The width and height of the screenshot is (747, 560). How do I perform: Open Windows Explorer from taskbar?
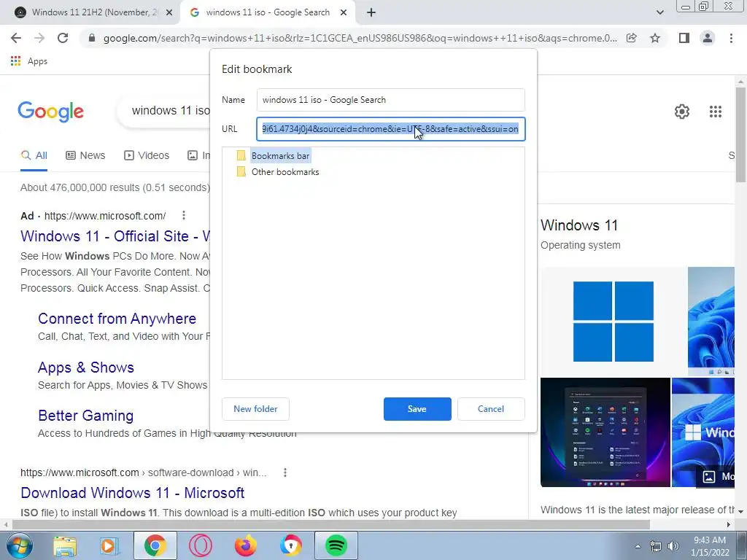(x=65, y=545)
